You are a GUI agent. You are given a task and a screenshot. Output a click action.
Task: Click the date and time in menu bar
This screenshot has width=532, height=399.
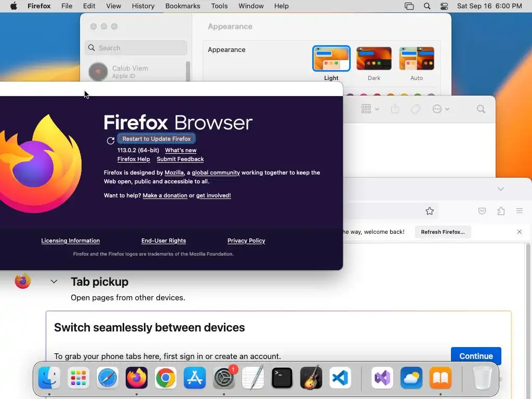[489, 6]
